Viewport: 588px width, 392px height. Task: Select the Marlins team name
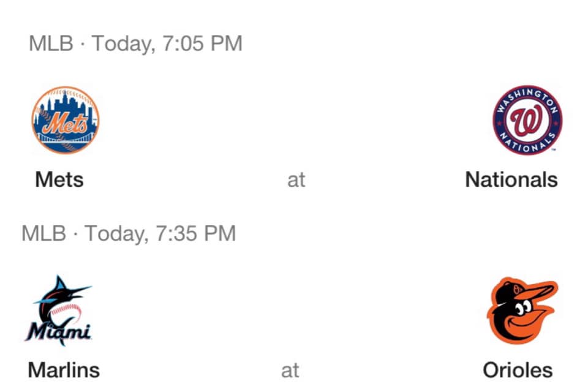[x=64, y=370]
